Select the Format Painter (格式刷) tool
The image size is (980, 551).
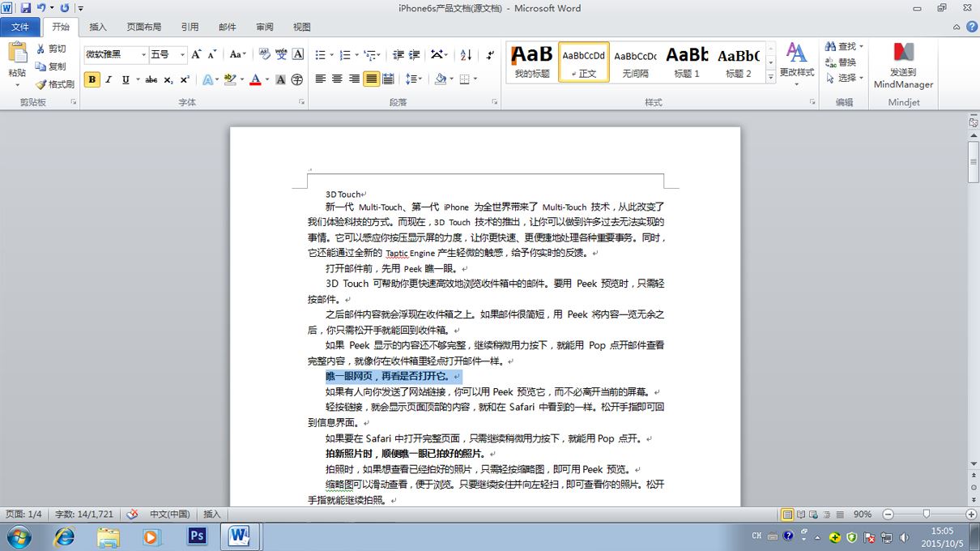tap(55, 84)
